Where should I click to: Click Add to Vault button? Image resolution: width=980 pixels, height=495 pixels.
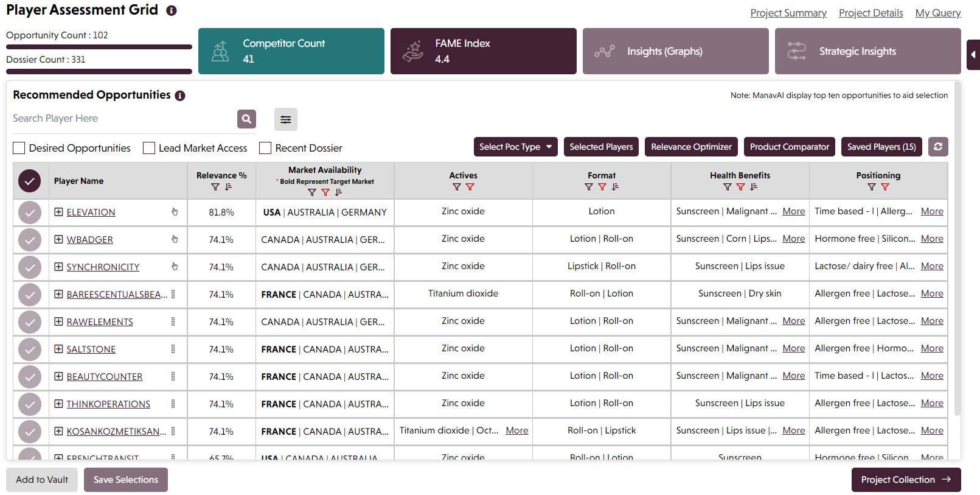click(x=42, y=480)
